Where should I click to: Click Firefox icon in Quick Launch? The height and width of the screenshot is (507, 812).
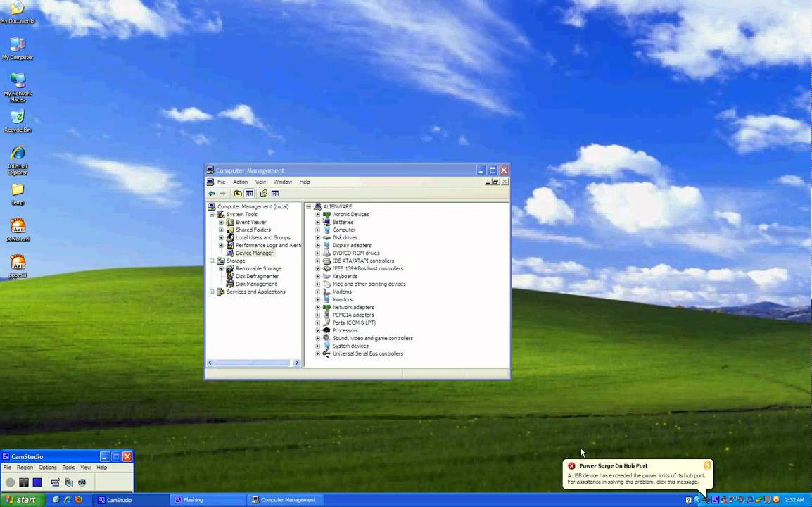point(79,500)
